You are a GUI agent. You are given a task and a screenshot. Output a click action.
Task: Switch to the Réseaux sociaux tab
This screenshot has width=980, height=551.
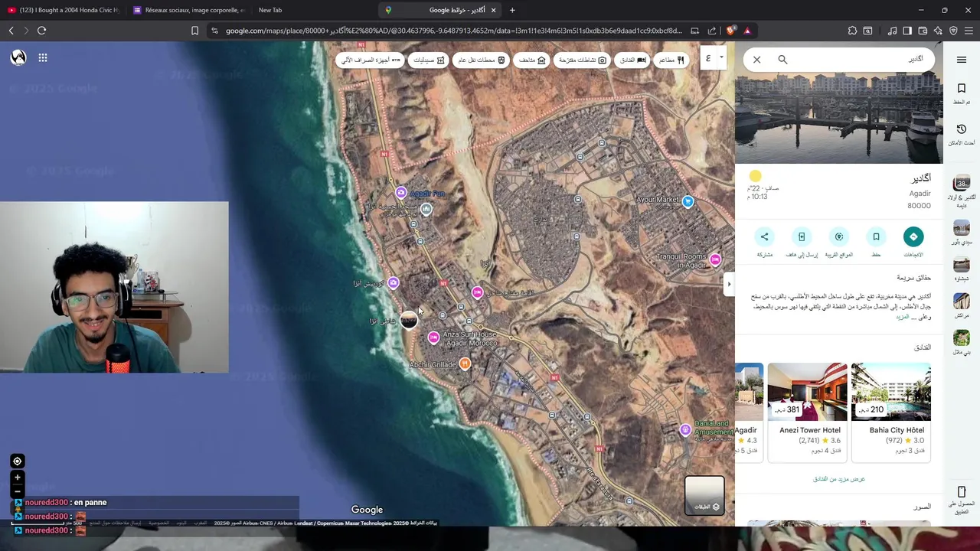(189, 10)
